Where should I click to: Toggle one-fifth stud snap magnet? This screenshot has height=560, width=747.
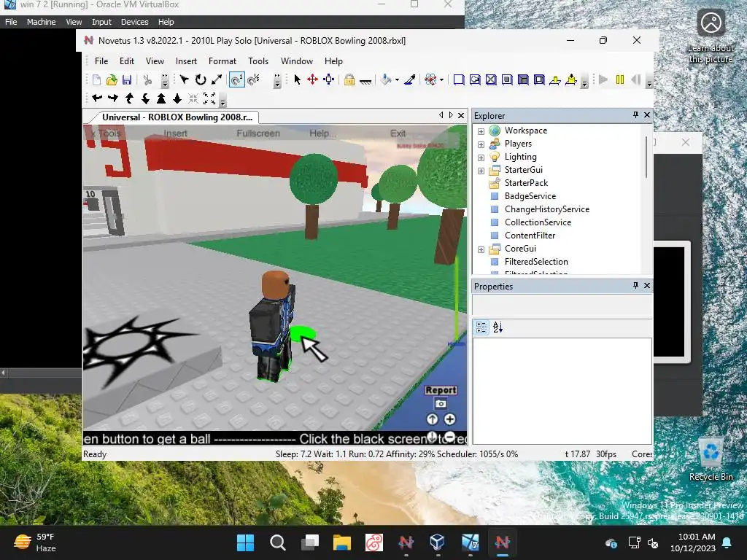point(254,79)
